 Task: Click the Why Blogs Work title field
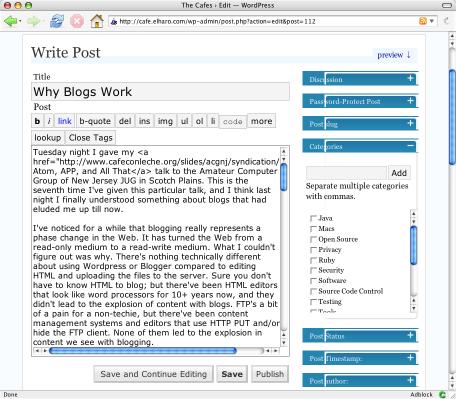tap(160, 92)
